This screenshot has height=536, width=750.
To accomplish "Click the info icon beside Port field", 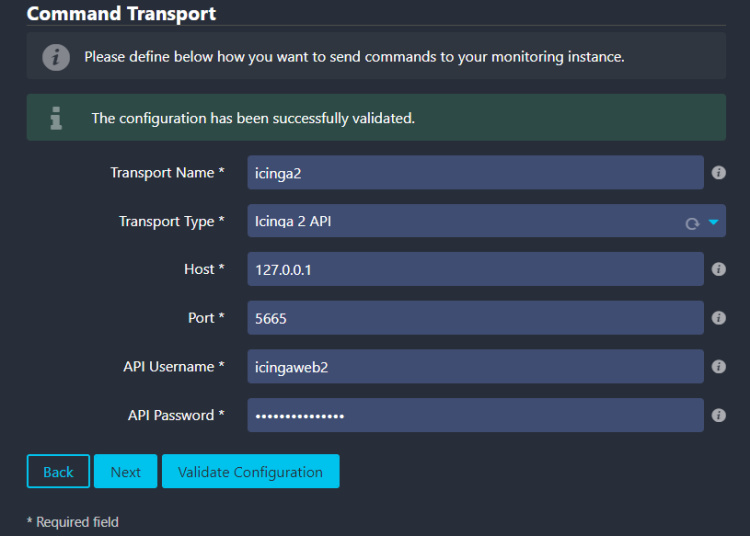I will tap(718, 318).
